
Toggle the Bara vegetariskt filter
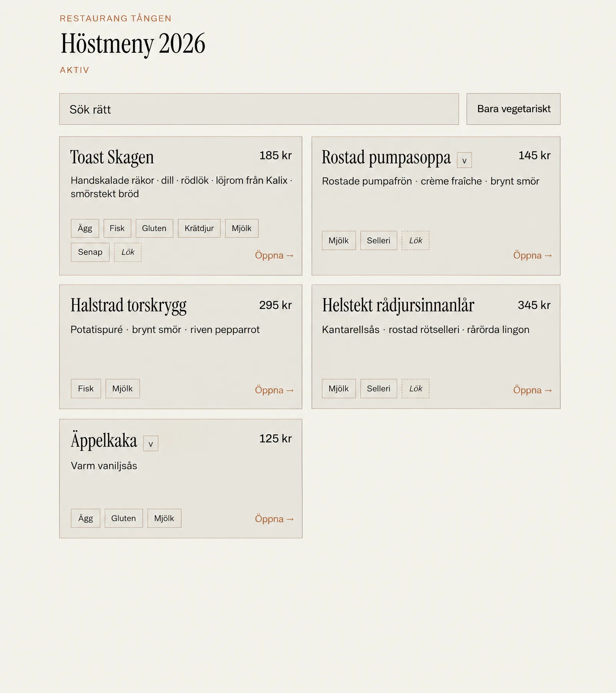tap(513, 109)
